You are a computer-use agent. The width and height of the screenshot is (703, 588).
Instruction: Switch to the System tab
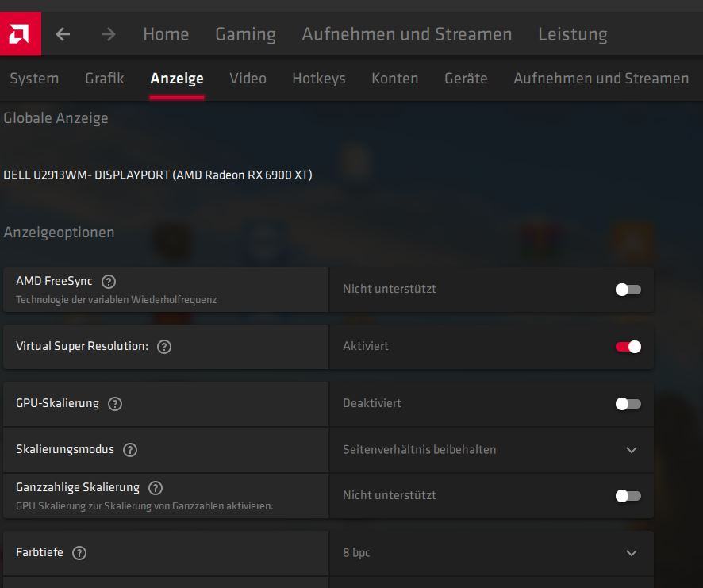[35, 79]
